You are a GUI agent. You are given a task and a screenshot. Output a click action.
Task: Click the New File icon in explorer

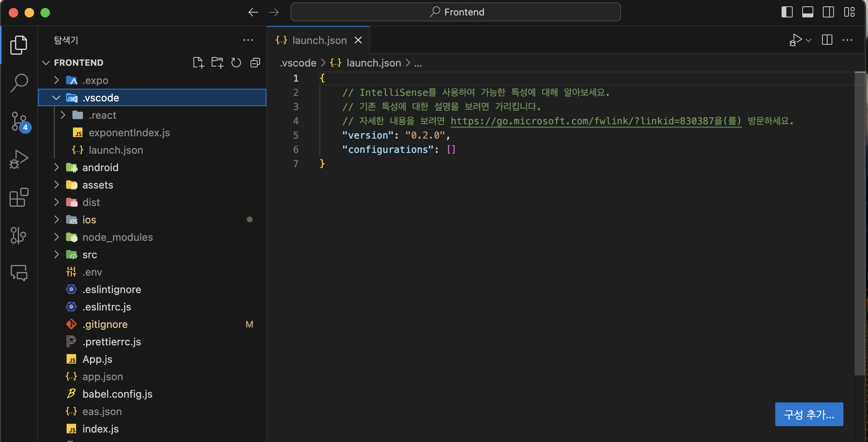pos(198,63)
